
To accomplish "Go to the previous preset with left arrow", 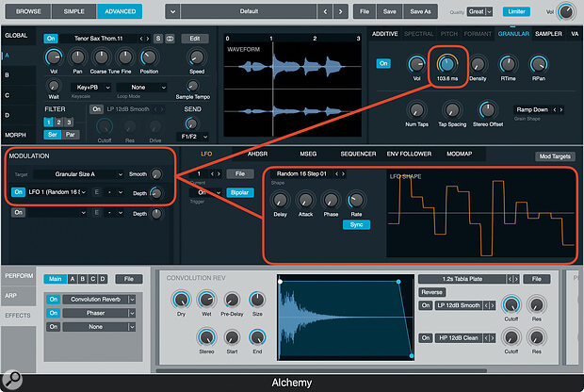I will (325, 11).
